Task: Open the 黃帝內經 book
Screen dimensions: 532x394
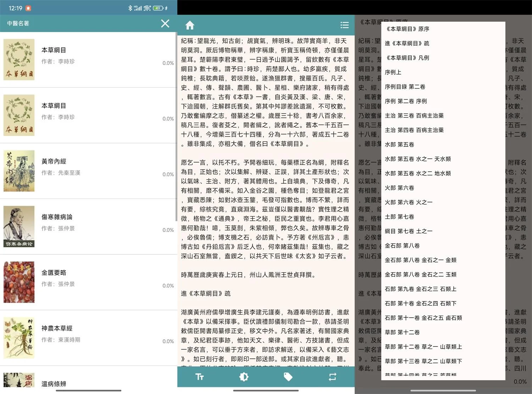Action: [89, 171]
